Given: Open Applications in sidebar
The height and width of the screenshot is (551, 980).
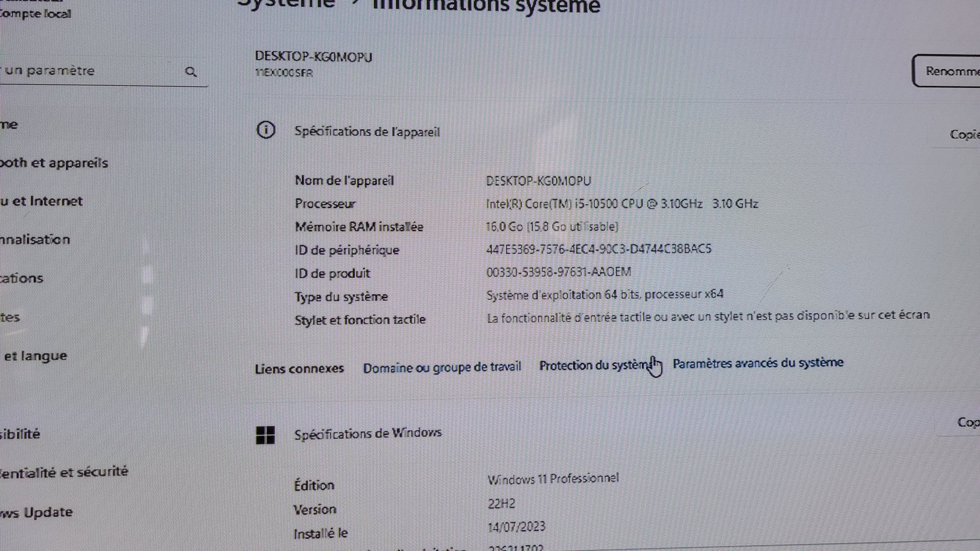Looking at the screenshot, I should pyautogui.click(x=21, y=278).
